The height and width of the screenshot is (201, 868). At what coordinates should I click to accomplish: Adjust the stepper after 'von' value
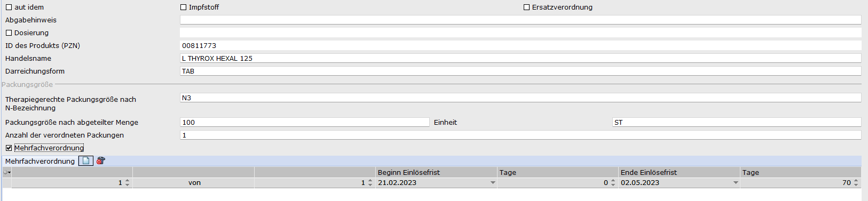click(370, 183)
